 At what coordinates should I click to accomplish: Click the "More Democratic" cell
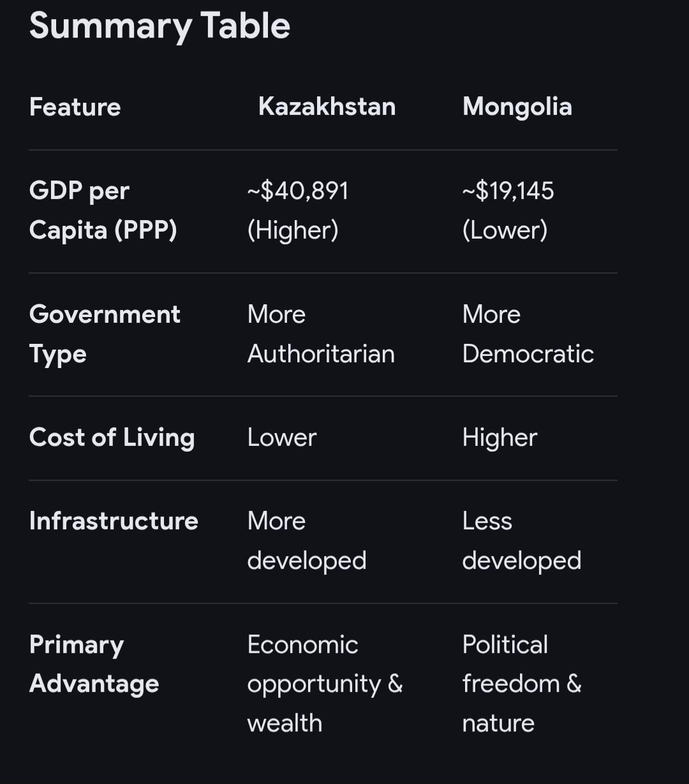pyautogui.click(x=528, y=334)
